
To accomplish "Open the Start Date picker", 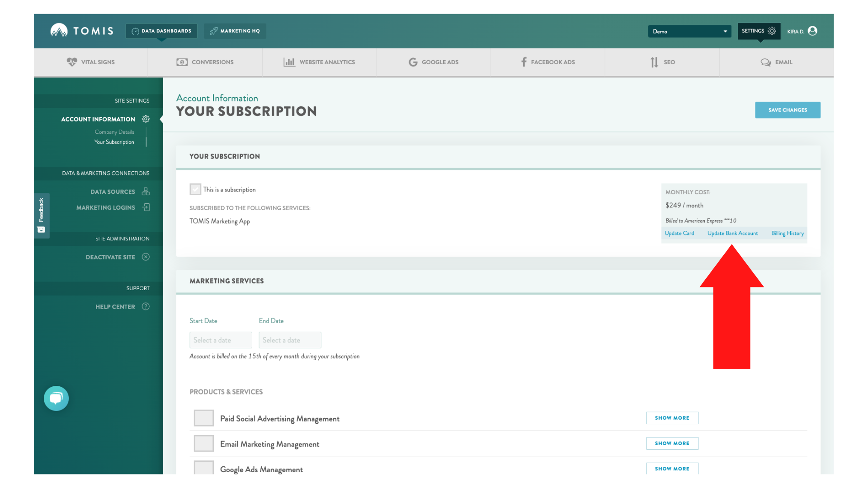I will (221, 340).
